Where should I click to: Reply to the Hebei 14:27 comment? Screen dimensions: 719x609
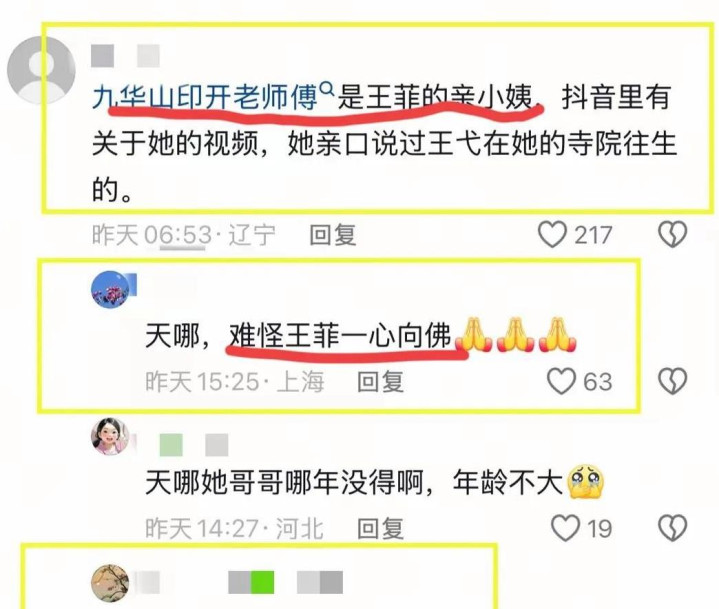[x=380, y=528]
